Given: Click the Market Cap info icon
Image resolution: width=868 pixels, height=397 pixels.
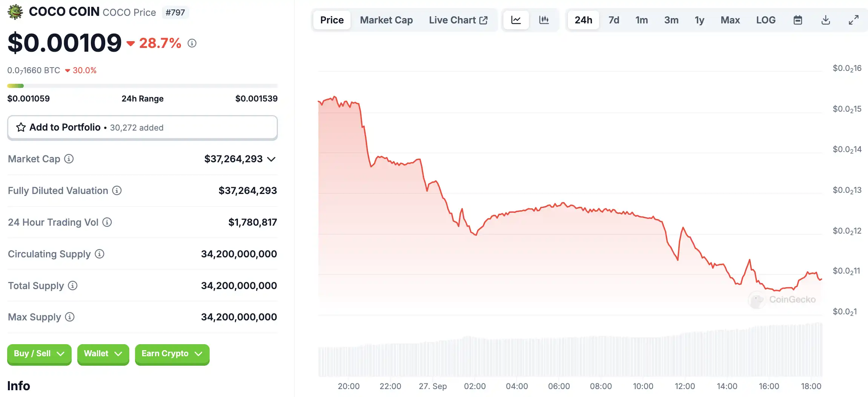Looking at the screenshot, I should pyautogui.click(x=69, y=159).
